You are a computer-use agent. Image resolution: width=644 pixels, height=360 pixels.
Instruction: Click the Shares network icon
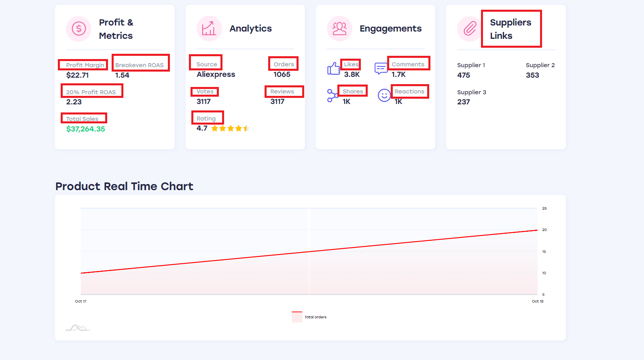333,95
